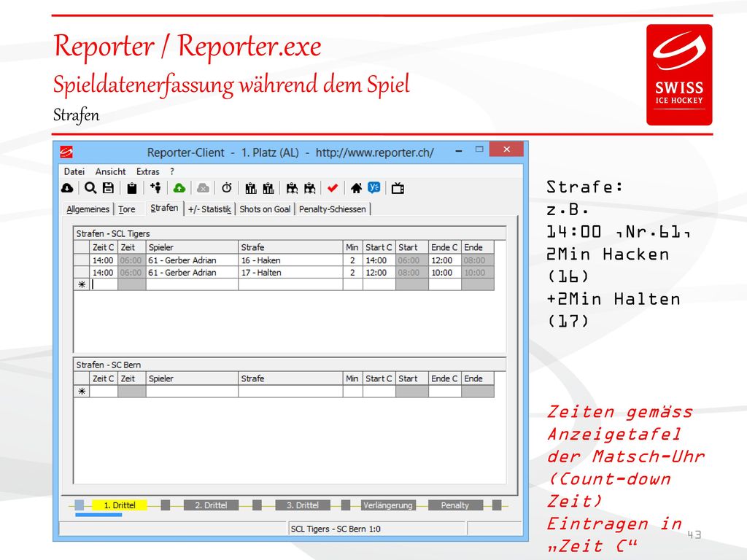The height and width of the screenshot is (560, 747).
Task: Open the Datei menu
Action: [74, 171]
